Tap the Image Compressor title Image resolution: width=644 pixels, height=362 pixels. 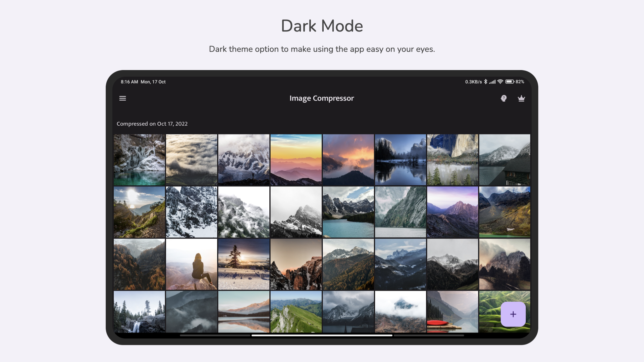(322, 98)
